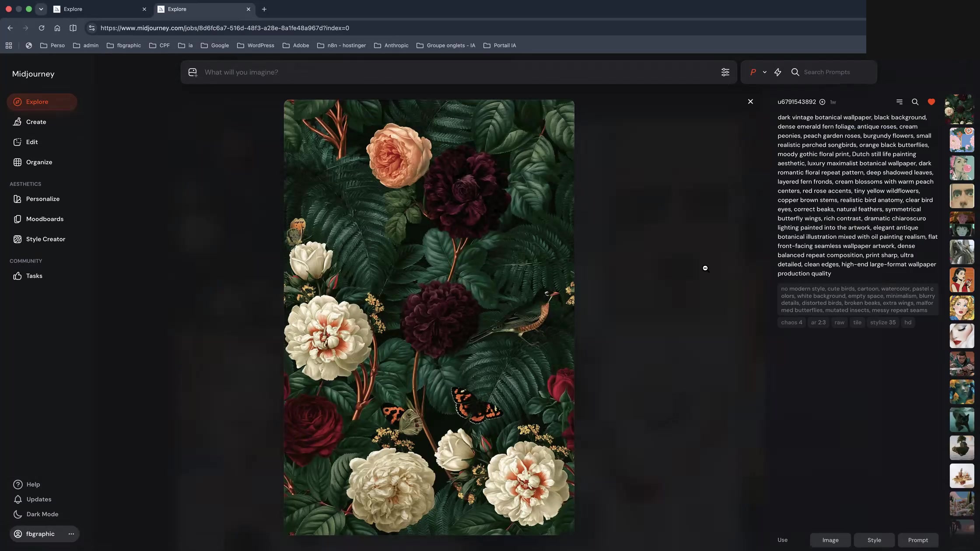Viewport: 980px width, 551px height.
Task: Select the 'hd' parameter tag
Action: click(x=908, y=322)
